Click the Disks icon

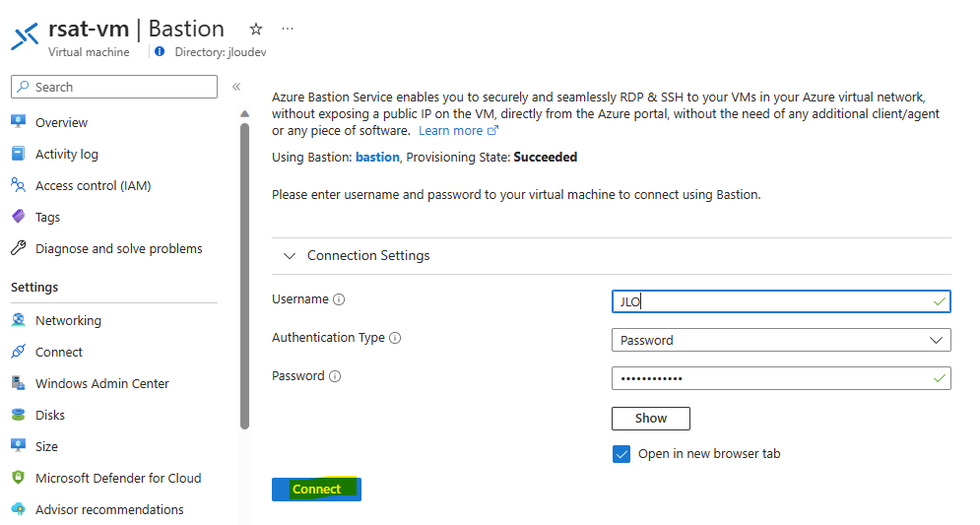19,415
